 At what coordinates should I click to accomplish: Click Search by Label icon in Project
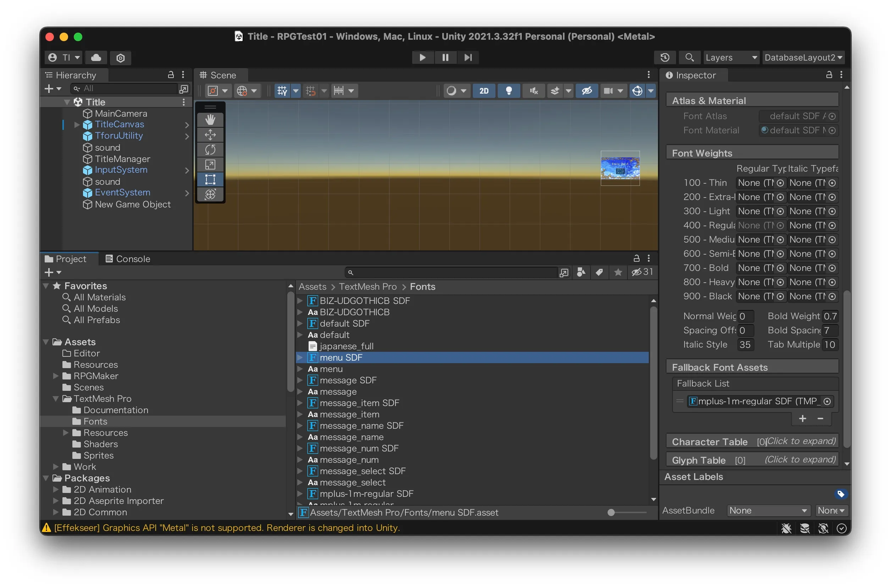click(x=599, y=272)
